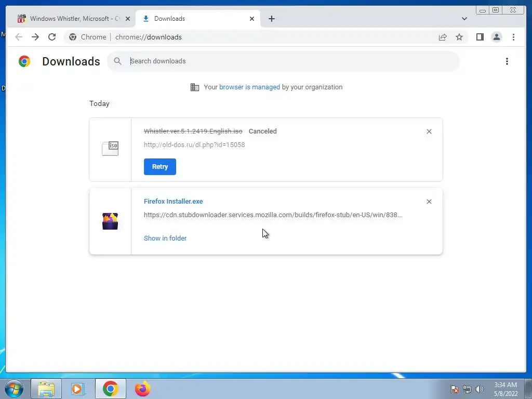Bookmark this page with the star icon
The image size is (532, 399).
tap(459, 37)
